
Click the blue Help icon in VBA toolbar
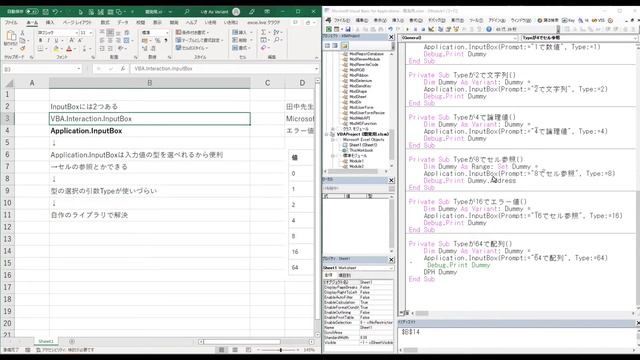489,29
